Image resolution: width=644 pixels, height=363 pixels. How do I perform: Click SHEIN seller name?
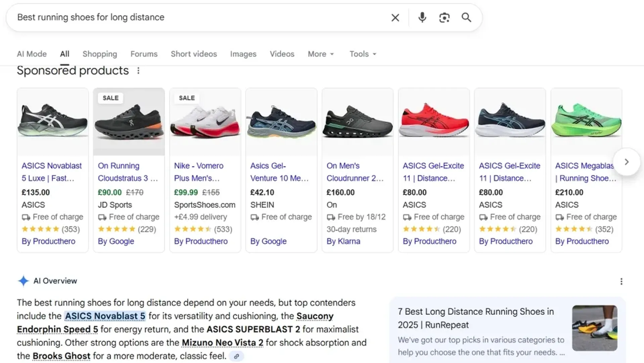click(x=262, y=205)
